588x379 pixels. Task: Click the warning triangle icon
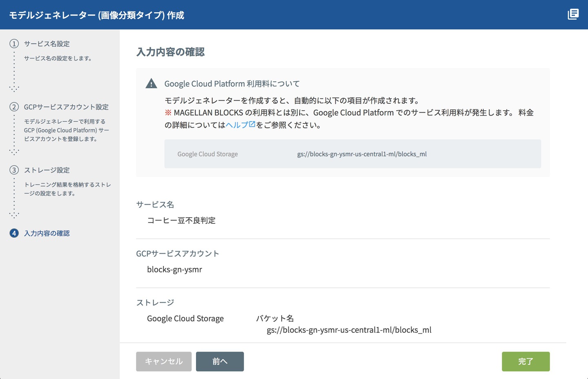(151, 83)
